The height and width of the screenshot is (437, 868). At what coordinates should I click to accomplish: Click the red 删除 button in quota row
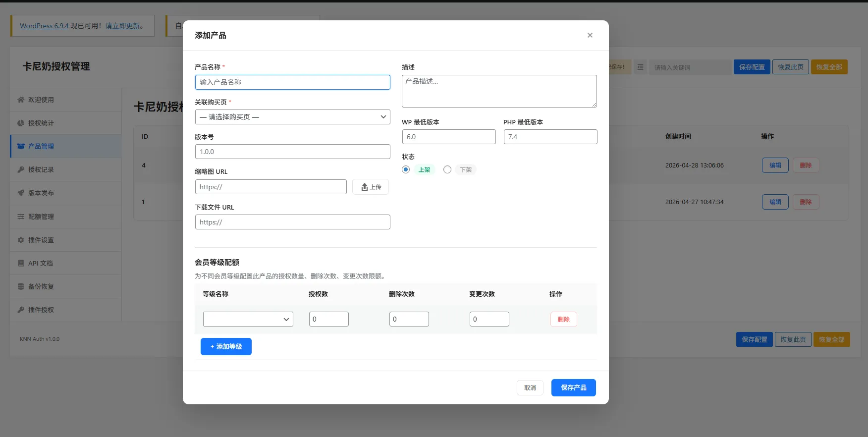point(563,319)
